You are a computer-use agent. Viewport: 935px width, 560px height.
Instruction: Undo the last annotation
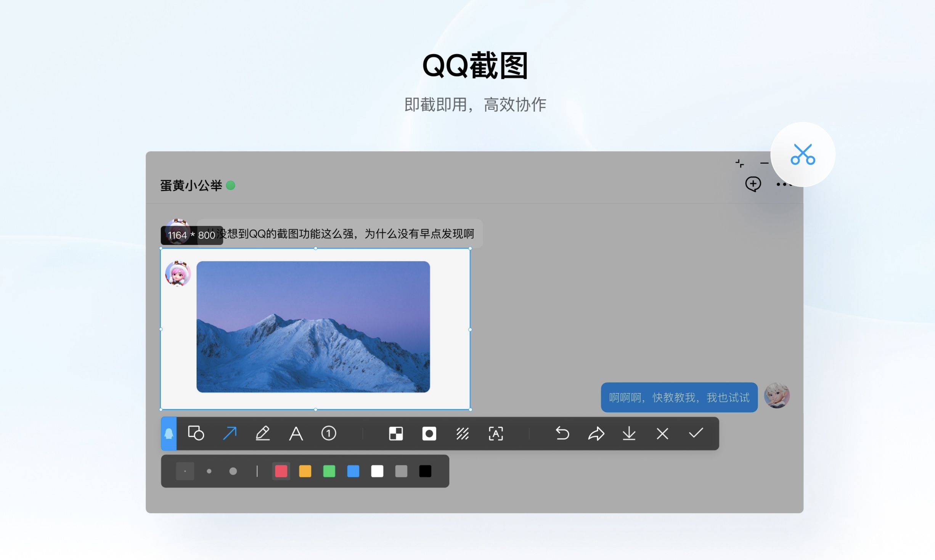(562, 433)
